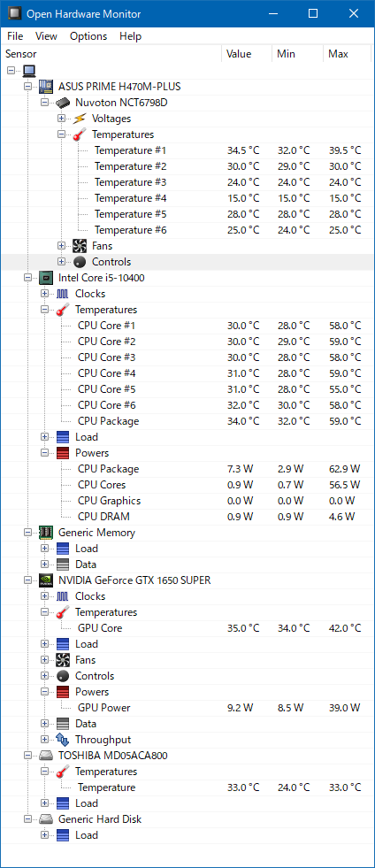Click the lightning bolt Voltages icon

[x=80, y=119]
